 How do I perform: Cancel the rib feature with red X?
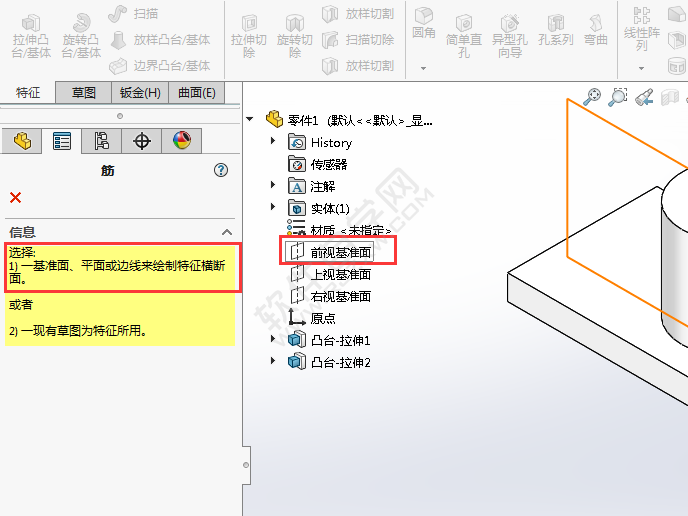pos(15,197)
